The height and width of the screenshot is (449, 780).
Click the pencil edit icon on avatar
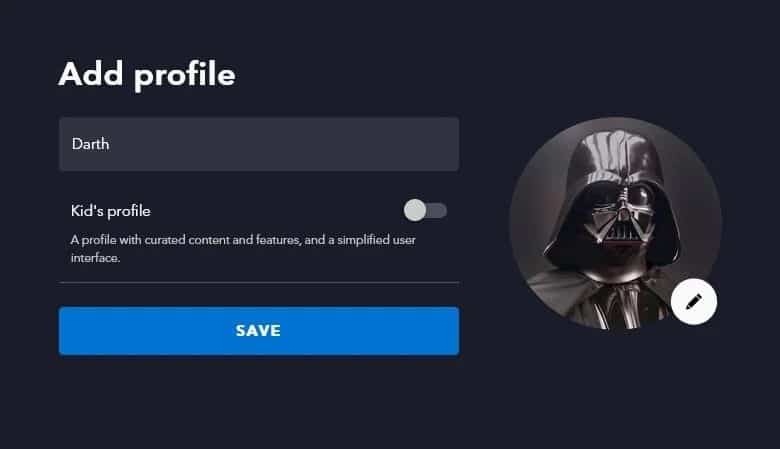(x=693, y=302)
